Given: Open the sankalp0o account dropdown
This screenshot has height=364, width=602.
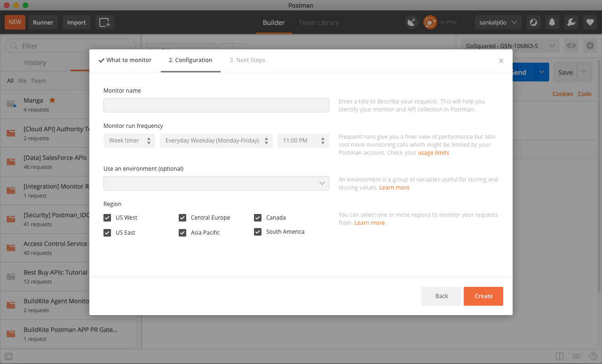Looking at the screenshot, I should [x=498, y=22].
